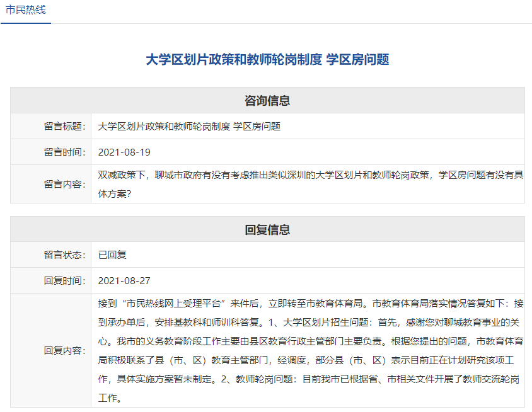Click the 留言时间 label cell
The height and width of the screenshot is (412, 532).
click(x=51, y=152)
